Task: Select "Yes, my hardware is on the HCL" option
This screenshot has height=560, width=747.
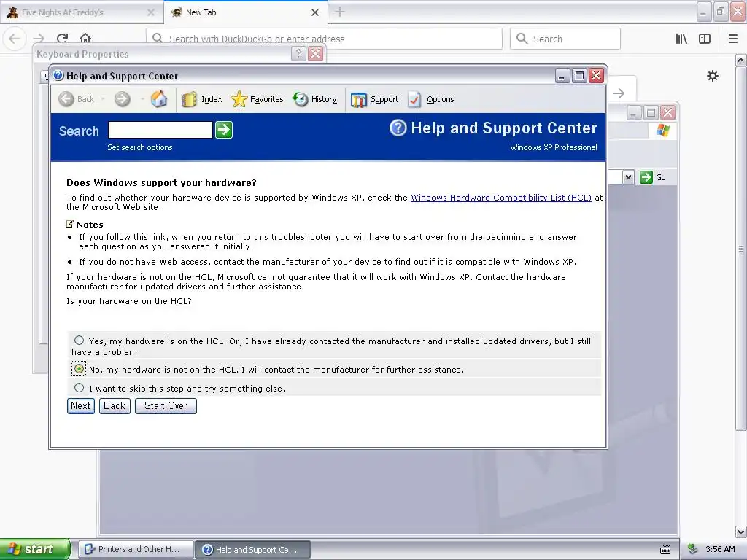Action: [x=79, y=341]
